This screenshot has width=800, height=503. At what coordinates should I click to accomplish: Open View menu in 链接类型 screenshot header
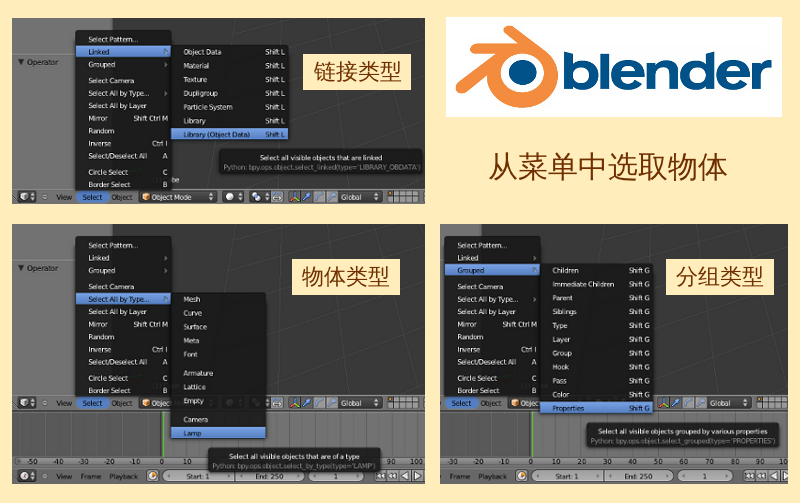click(64, 197)
